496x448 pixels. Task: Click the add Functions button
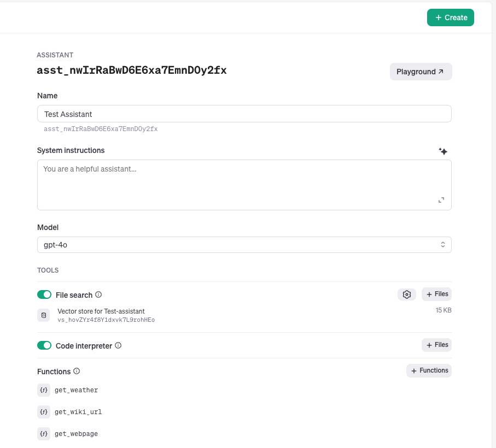click(429, 370)
